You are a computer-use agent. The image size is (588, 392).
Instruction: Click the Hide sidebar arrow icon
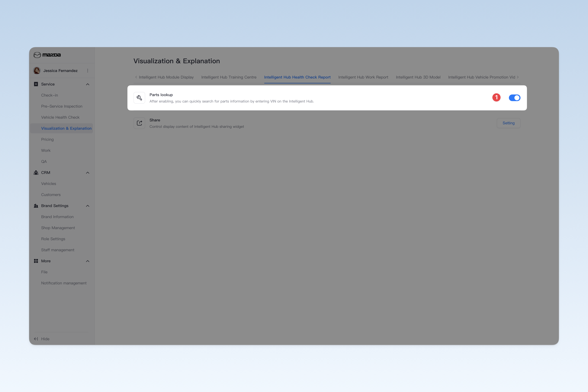pos(36,339)
